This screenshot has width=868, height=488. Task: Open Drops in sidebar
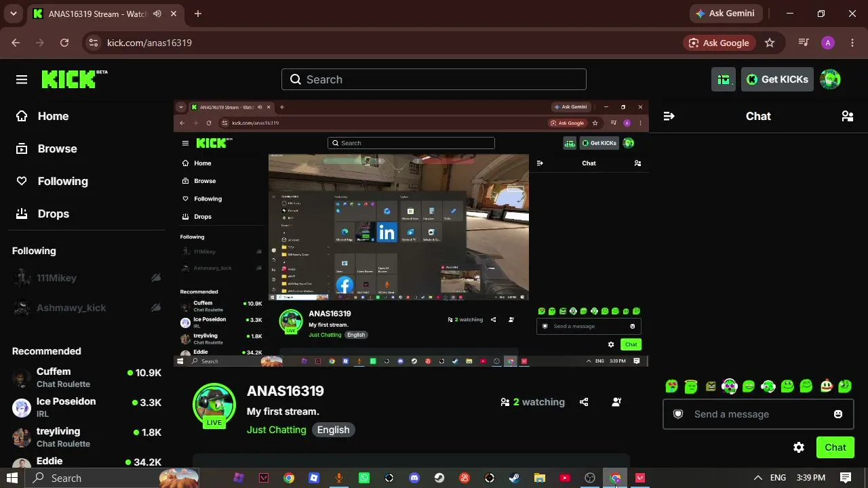[x=54, y=213]
